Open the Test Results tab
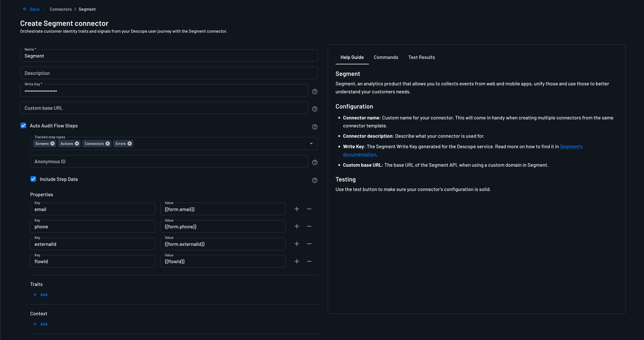Screen dimensions: 644x340 (421, 57)
